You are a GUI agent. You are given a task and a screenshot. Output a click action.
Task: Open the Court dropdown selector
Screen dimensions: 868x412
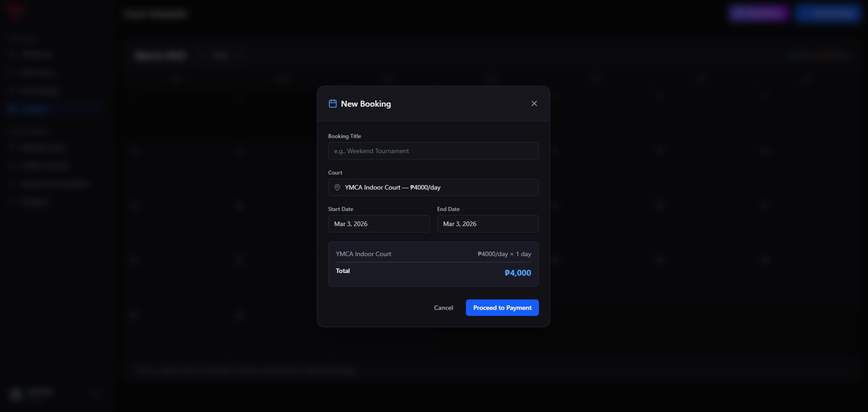pos(433,187)
